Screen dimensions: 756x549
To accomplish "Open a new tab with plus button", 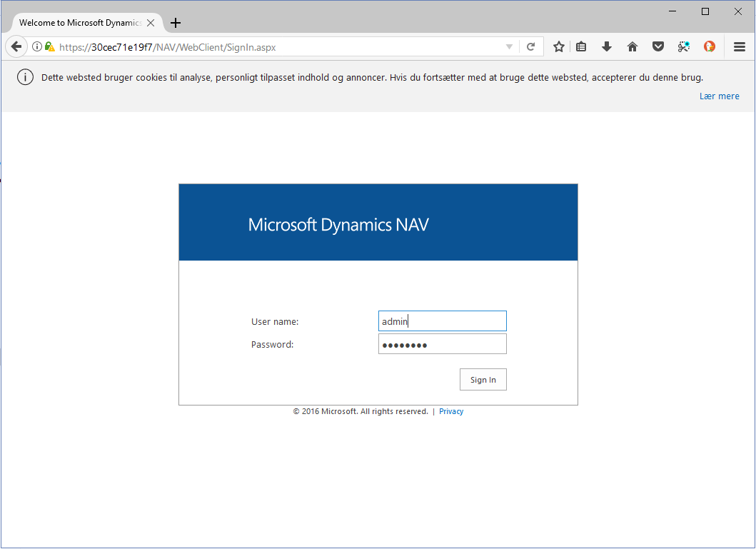I will pos(176,23).
